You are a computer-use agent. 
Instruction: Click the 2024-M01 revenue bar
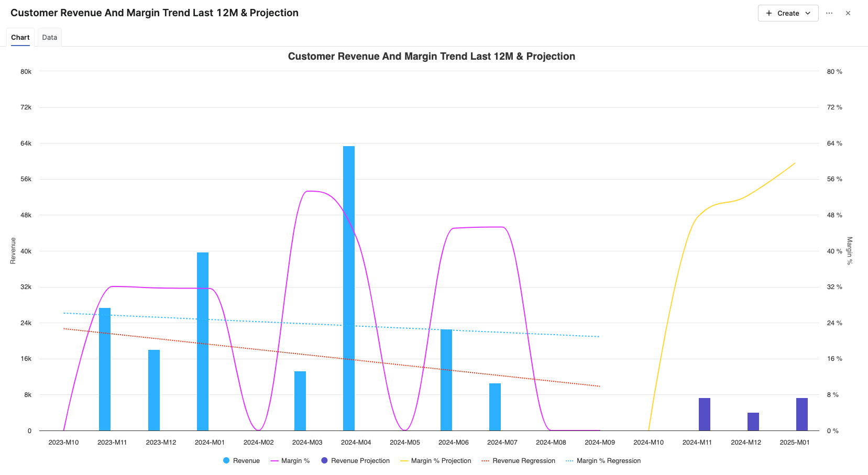(x=203, y=340)
